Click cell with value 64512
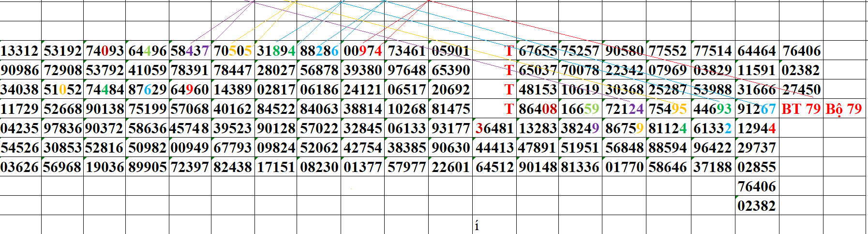868x234 pixels. tap(494, 167)
